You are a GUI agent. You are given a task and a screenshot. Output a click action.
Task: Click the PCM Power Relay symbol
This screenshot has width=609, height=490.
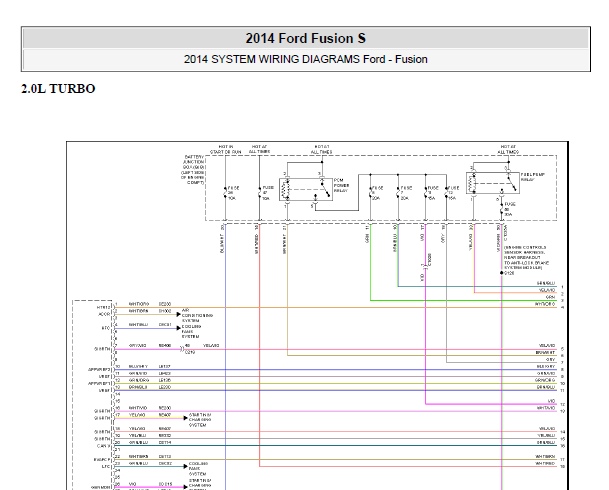(306, 189)
